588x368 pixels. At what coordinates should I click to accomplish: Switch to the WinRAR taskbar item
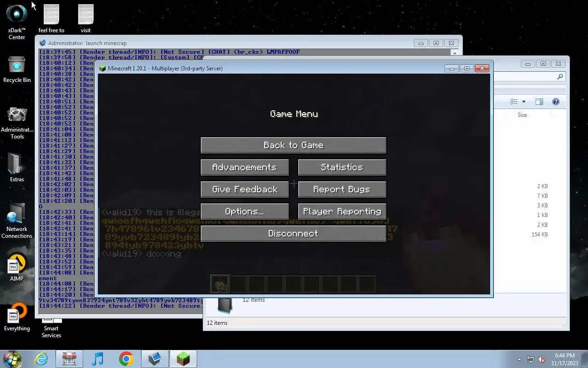(x=69, y=359)
